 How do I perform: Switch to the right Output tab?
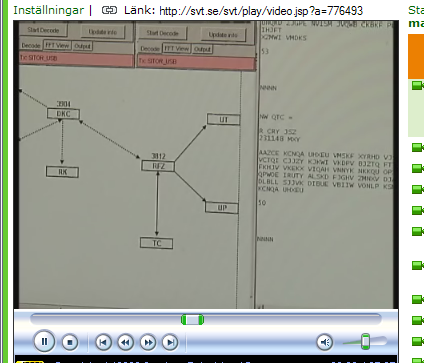tap(202, 49)
